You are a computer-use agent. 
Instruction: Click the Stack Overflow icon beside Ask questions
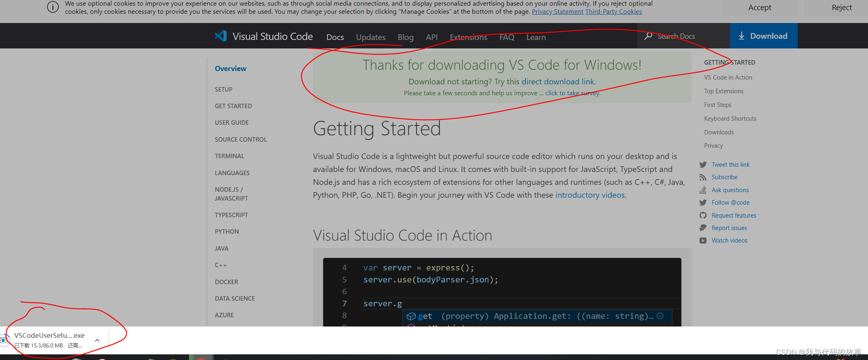click(x=703, y=190)
